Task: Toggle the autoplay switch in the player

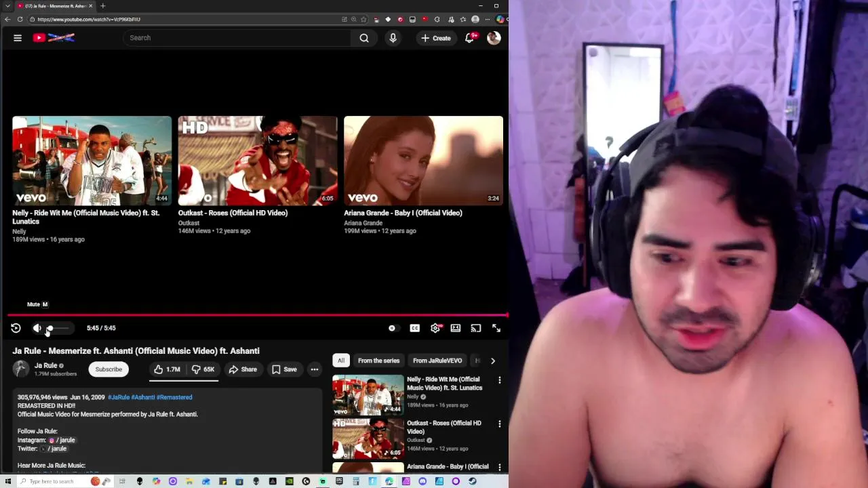Action: [392, 328]
